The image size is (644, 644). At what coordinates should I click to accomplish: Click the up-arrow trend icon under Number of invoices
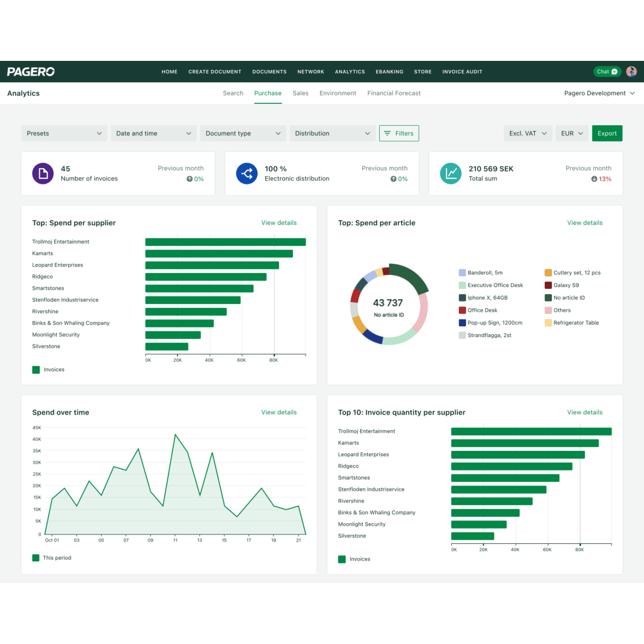pyautogui.click(x=190, y=179)
